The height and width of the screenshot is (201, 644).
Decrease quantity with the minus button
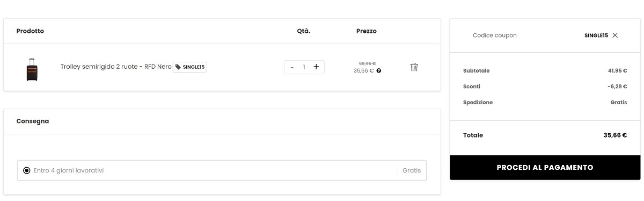click(292, 67)
